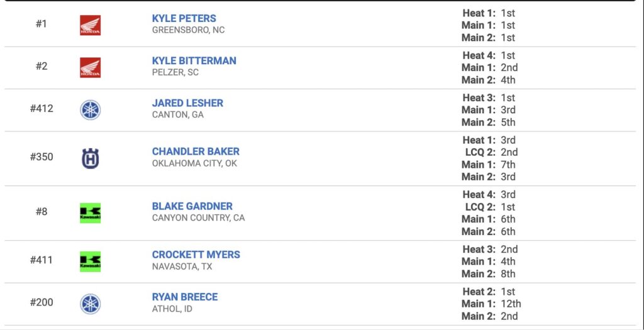This screenshot has height=330, width=644.
Task: Click the Husqvarna logo beside Chandler Baker
Action: [91, 158]
